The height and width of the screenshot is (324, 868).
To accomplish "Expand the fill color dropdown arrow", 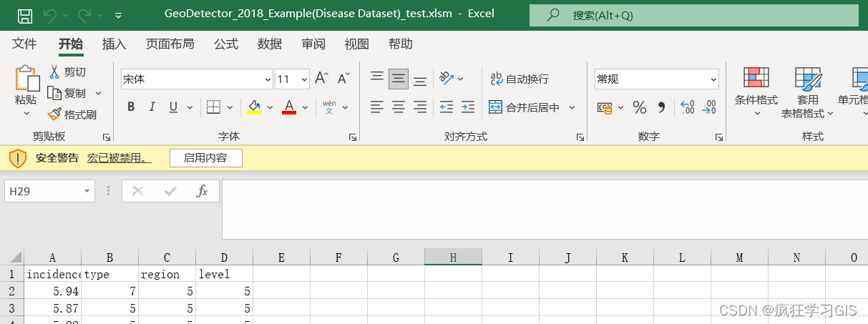I will tap(270, 108).
